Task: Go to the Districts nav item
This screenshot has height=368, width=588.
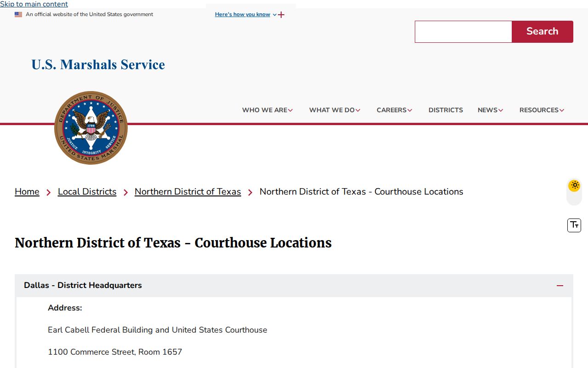Action: tap(446, 110)
